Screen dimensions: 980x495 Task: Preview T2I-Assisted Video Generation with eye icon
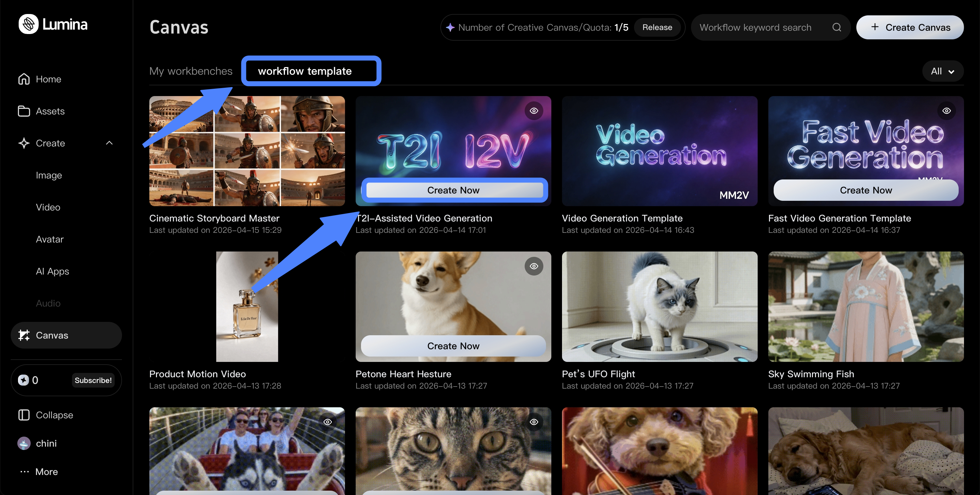coord(534,110)
